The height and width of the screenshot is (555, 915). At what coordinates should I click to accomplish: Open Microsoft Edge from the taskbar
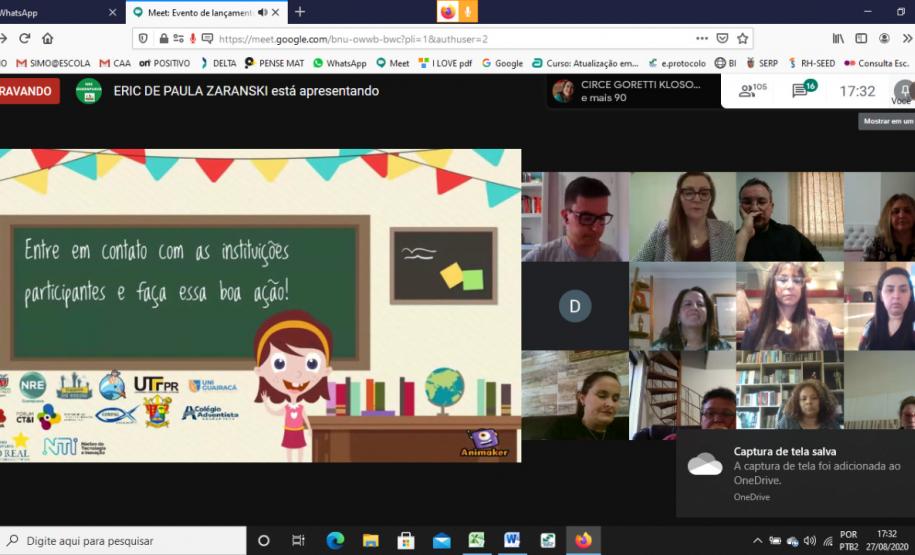335,540
